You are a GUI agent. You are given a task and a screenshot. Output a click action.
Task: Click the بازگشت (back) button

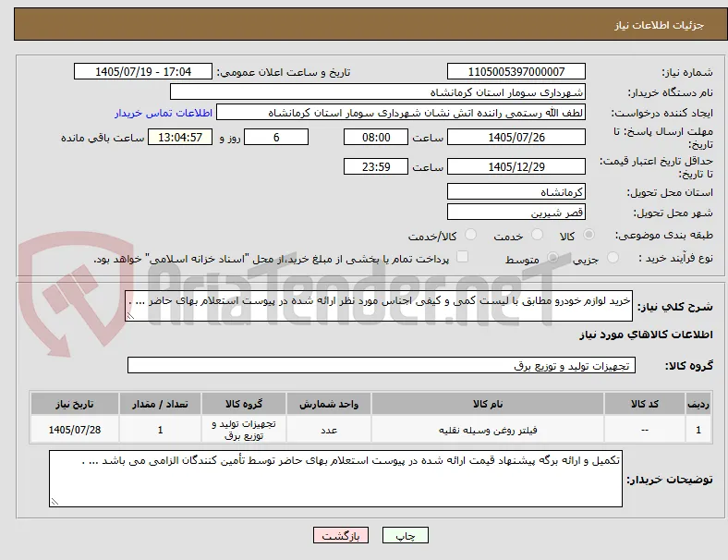click(x=341, y=535)
